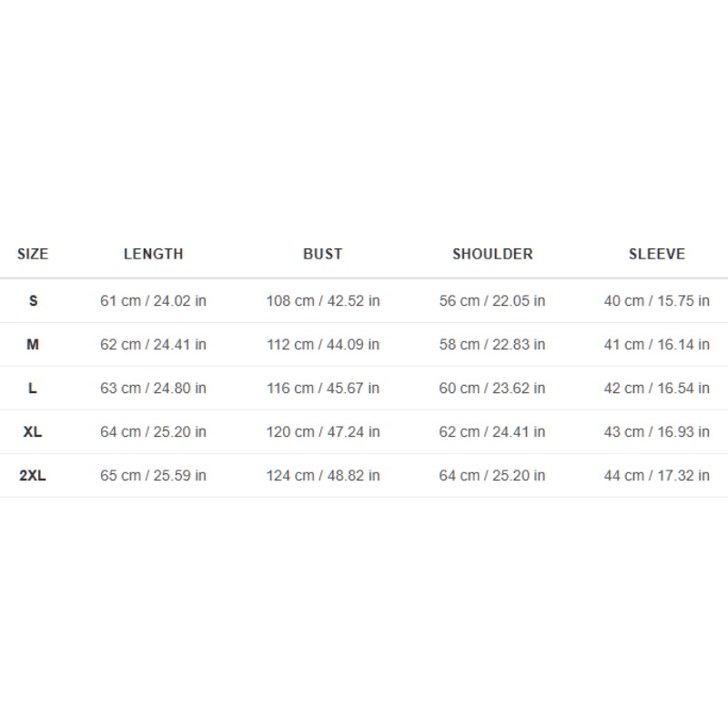Click the 116 cm / 45.67 in bust cell
728x728 pixels.
point(323,389)
